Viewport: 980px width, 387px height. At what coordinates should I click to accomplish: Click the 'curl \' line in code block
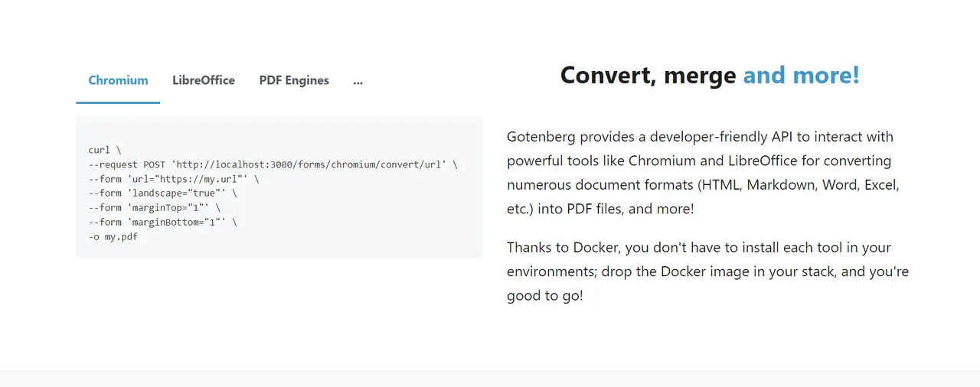(x=105, y=150)
